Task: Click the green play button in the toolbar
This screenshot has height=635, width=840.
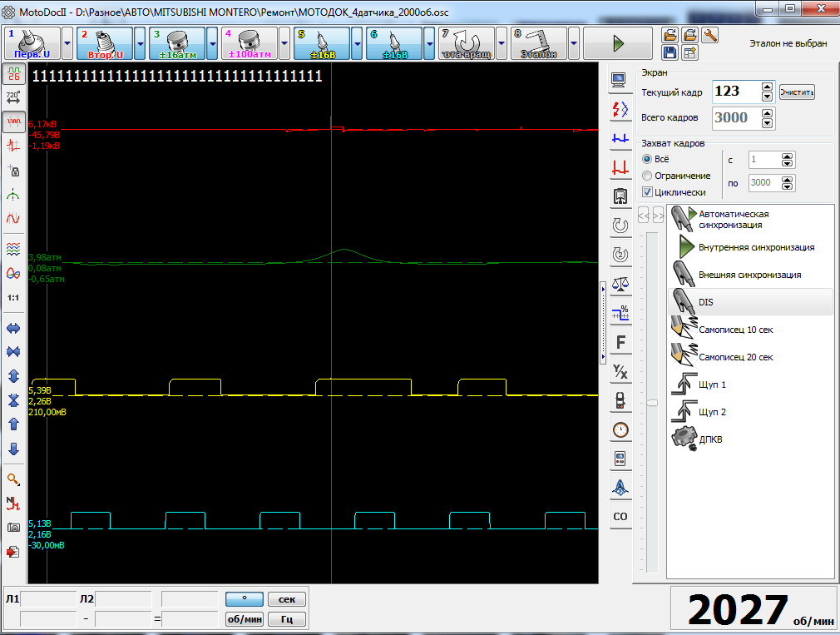Action: [617, 43]
